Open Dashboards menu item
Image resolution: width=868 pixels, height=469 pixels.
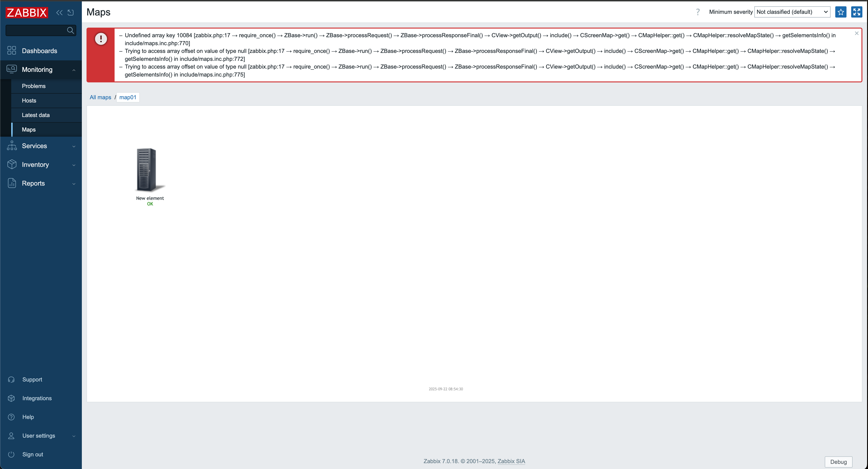40,51
